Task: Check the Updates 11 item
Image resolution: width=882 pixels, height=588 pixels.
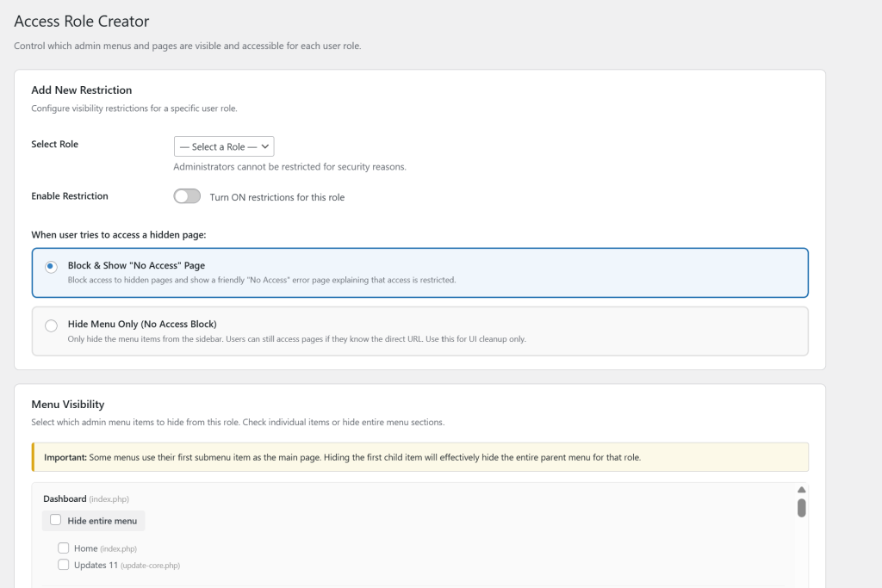Action: (64, 564)
